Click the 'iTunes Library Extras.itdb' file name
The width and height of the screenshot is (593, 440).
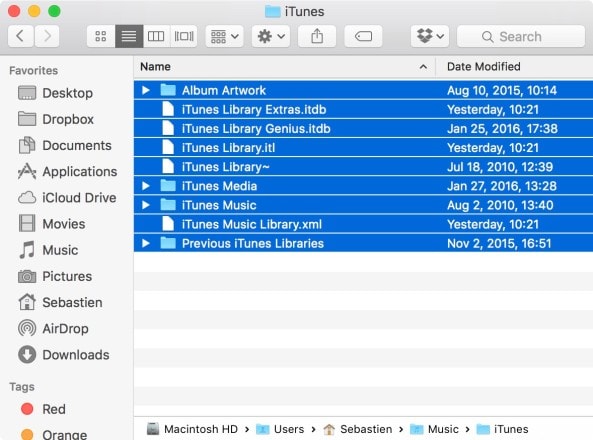pyautogui.click(x=254, y=109)
